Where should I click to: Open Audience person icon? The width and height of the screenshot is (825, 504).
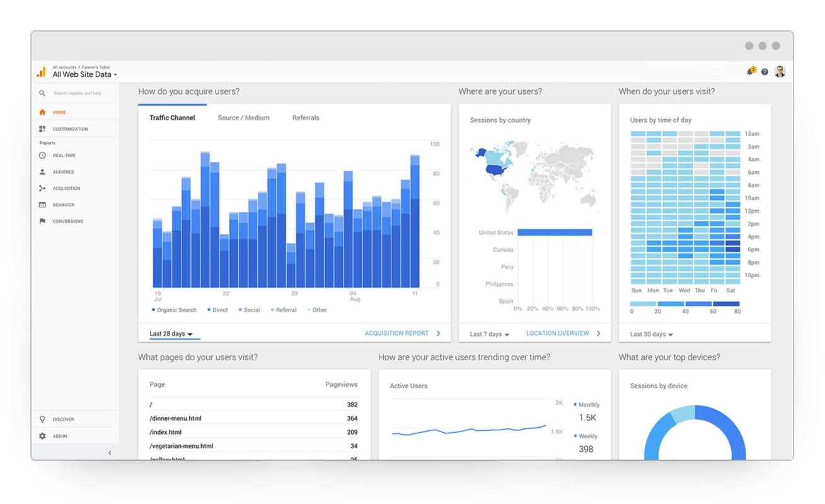[x=42, y=172]
